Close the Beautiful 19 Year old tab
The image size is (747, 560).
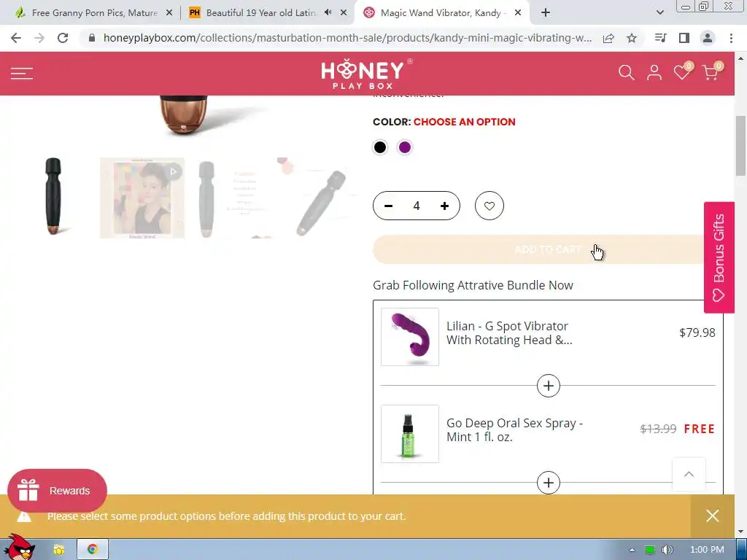pos(344,13)
